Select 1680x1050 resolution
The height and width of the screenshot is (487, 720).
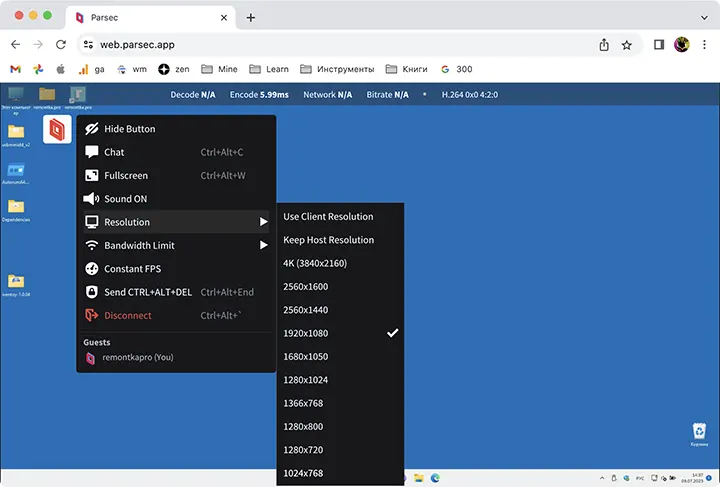click(340, 357)
